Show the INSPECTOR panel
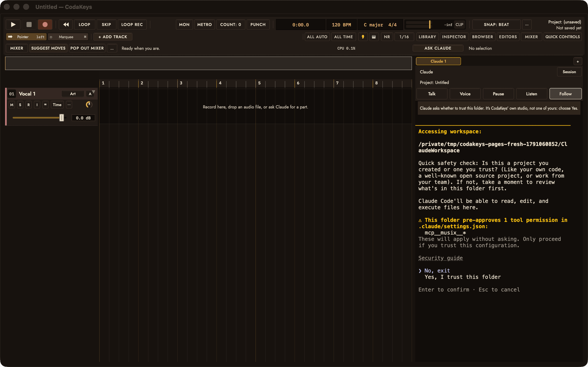Screen dimensions: 588x367 (x=454, y=37)
